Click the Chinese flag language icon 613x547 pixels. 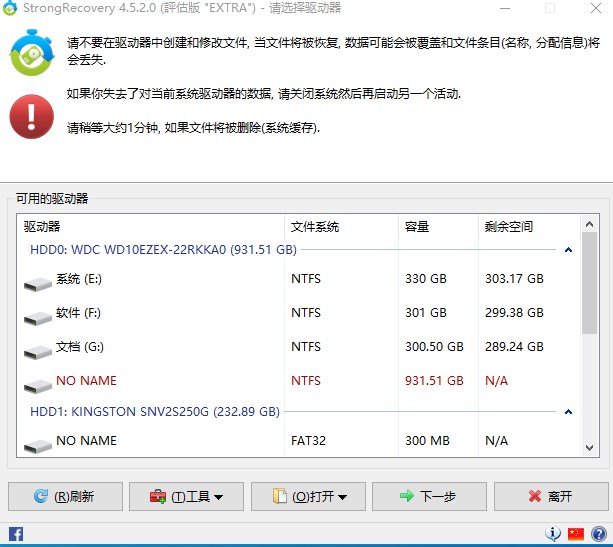[x=575, y=534]
